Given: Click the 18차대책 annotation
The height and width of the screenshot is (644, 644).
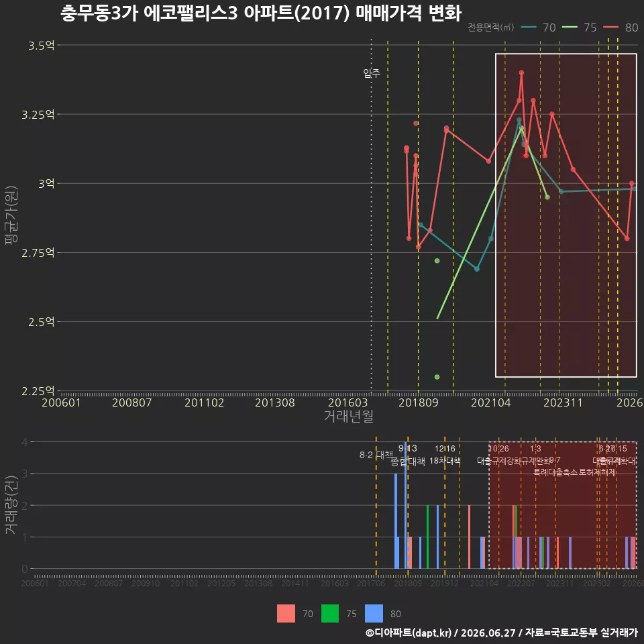Looking at the screenshot, I should [x=445, y=461].
